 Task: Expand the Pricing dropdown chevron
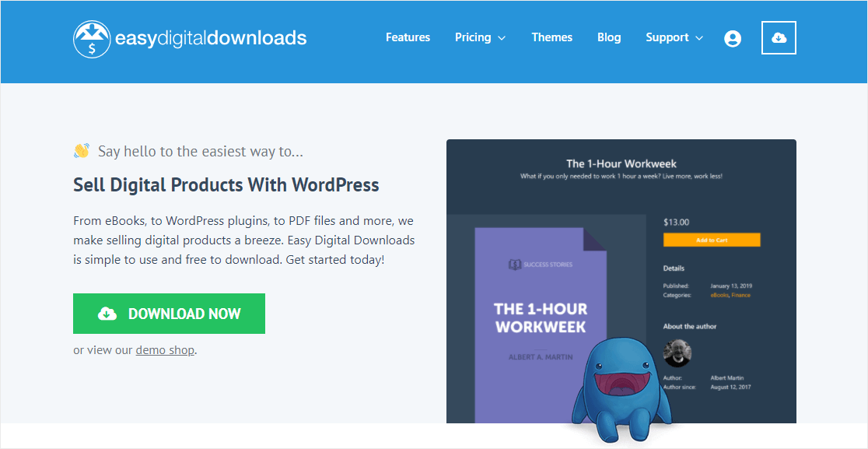(502, 38)
